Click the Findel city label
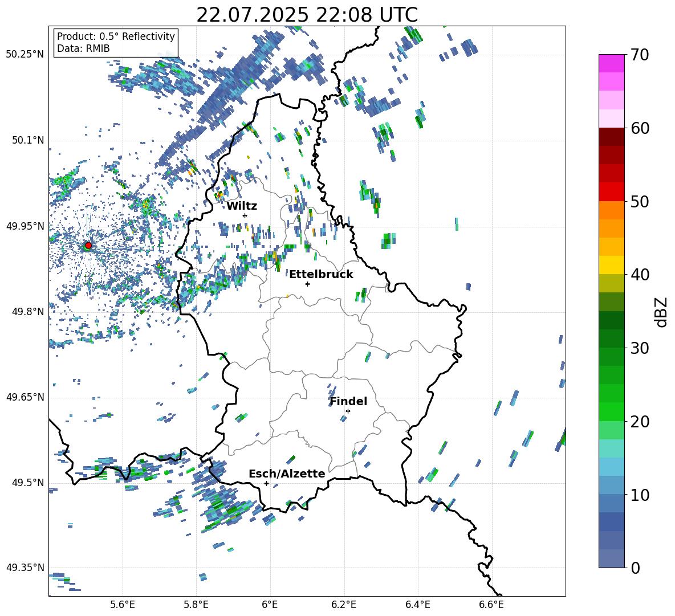The width and height of the screenshot is (675, 616). pos(348,401)
